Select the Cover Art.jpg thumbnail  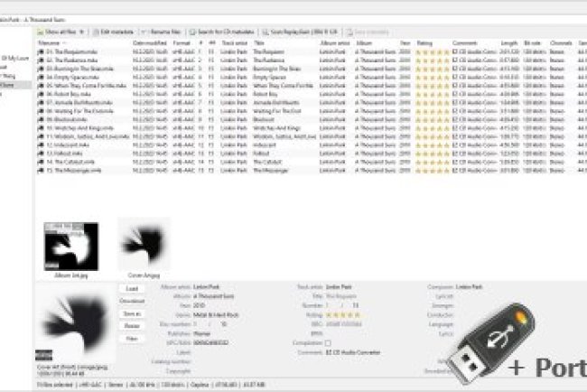pos(144,244)
